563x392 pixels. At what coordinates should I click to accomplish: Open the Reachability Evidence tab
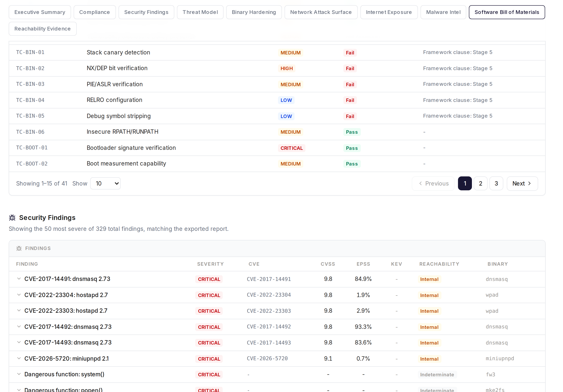coord(42,29)
